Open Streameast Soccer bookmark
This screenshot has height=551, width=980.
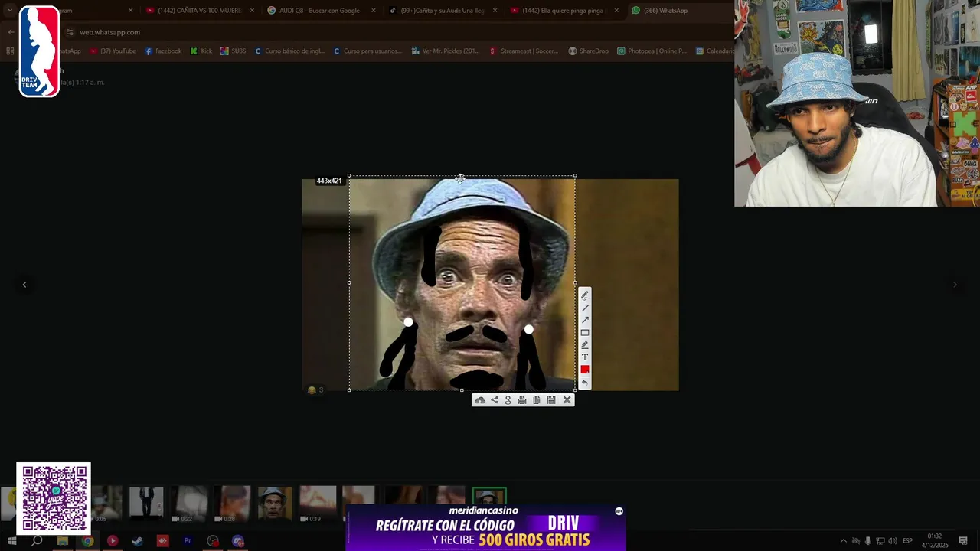pos(524,51)
